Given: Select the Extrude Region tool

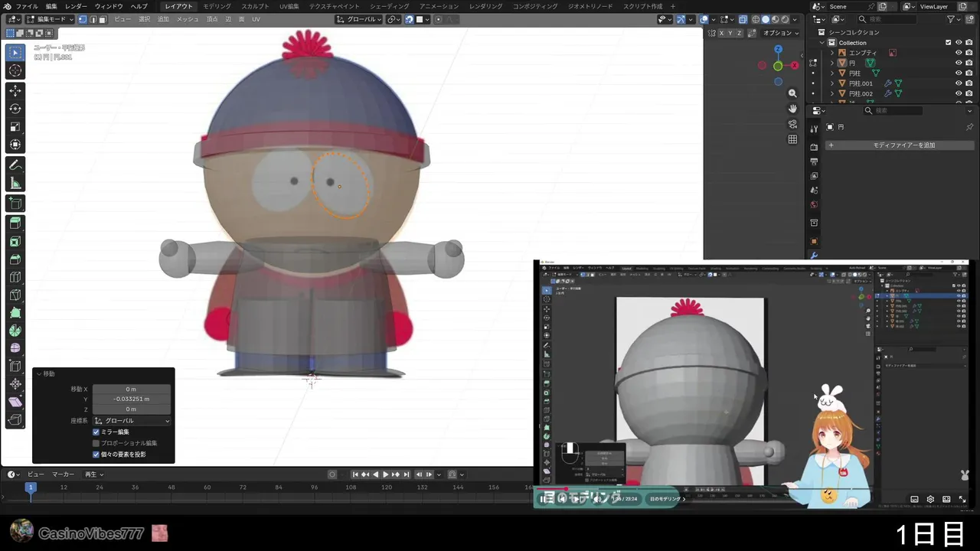Looking at the screenshot, I should point(15,223).
